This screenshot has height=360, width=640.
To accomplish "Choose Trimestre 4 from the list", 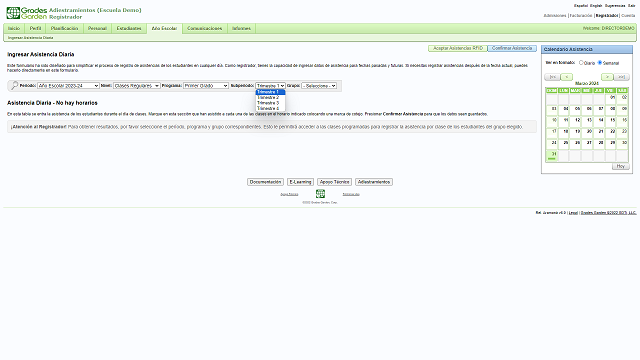I will [x=270, y=109].
